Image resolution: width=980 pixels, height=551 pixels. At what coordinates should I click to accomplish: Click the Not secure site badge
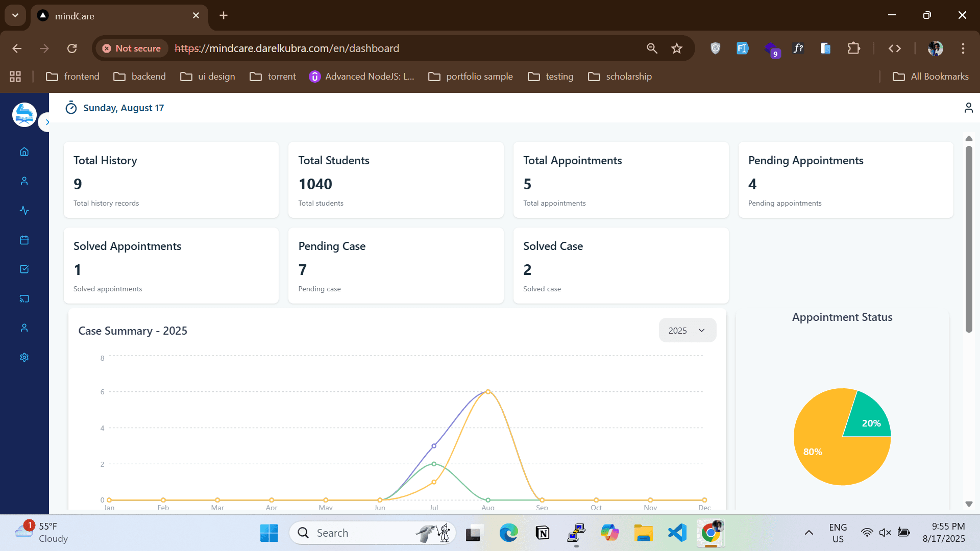click(x=132, y=48)
